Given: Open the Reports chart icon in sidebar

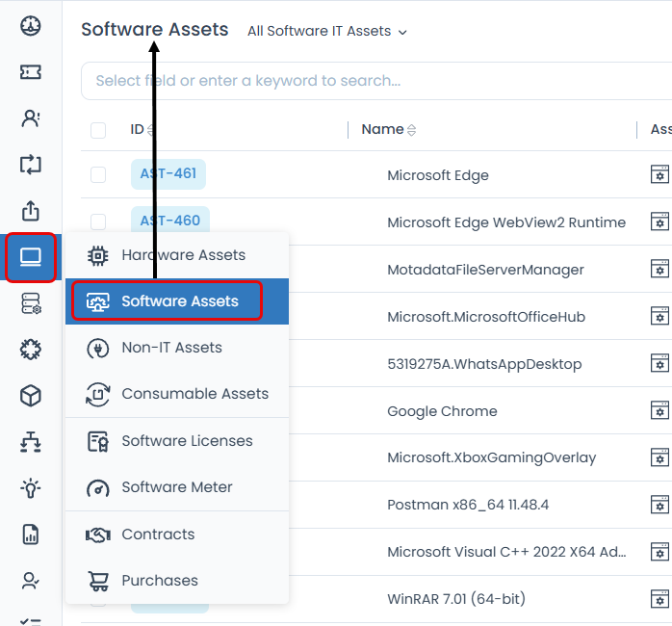Looking at the screenshot, I should coord(31,535).
